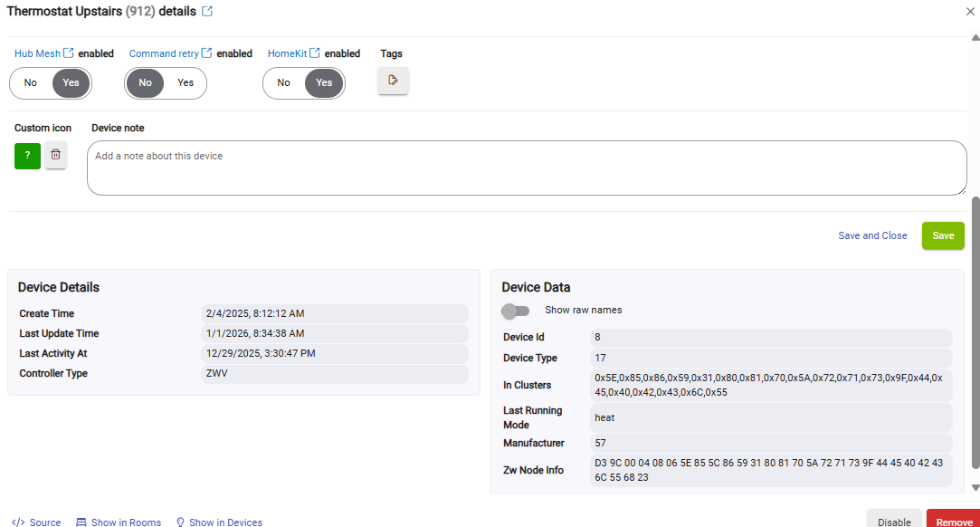The image size is (980, 527).
Task: Focus the Device note text field
Action: click(527, 168)
